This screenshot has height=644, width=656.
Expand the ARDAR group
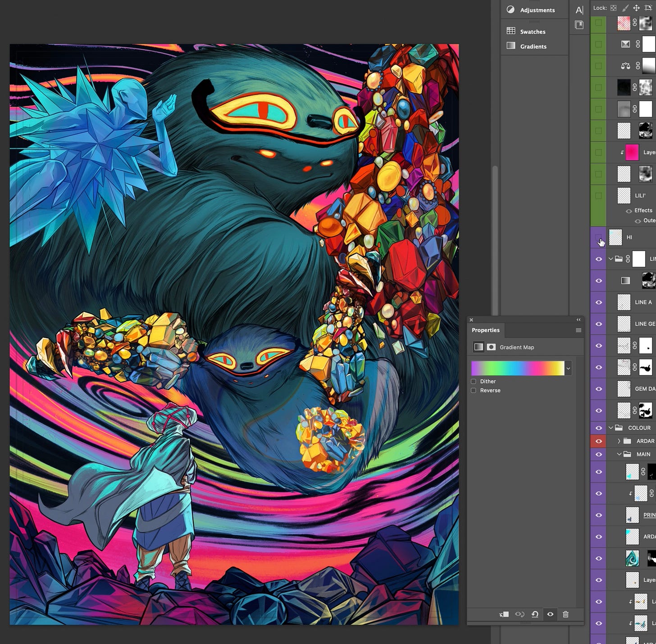coord(619,441)
